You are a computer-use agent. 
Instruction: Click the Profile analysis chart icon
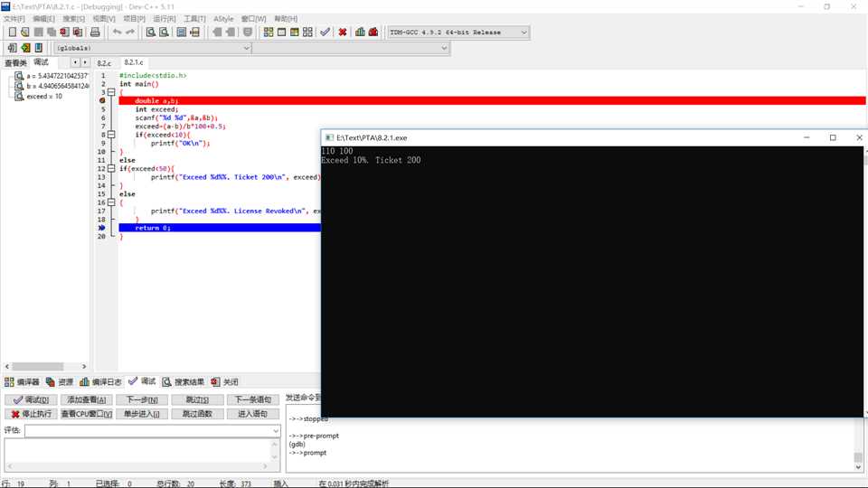tap(361, 33)
